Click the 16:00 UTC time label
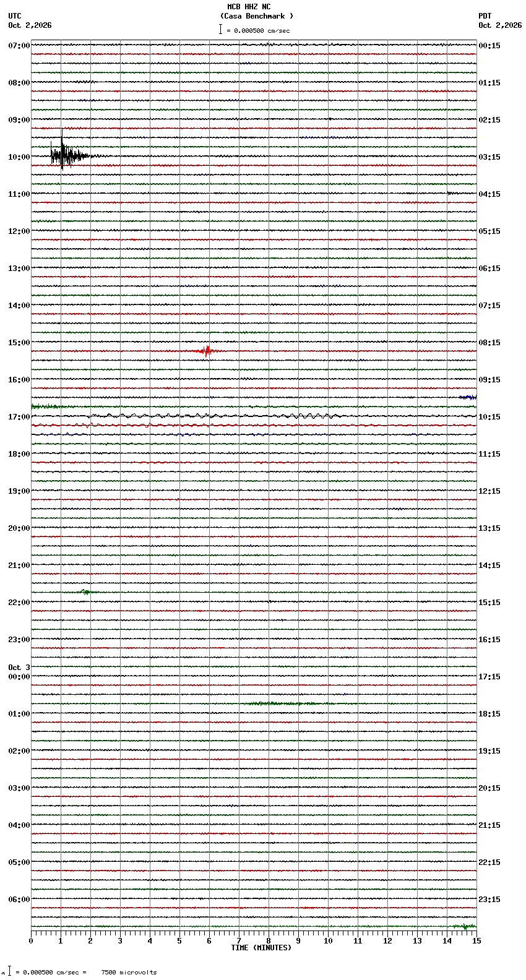This screenshot has width=526, height=980. click(x=19, y=380)
